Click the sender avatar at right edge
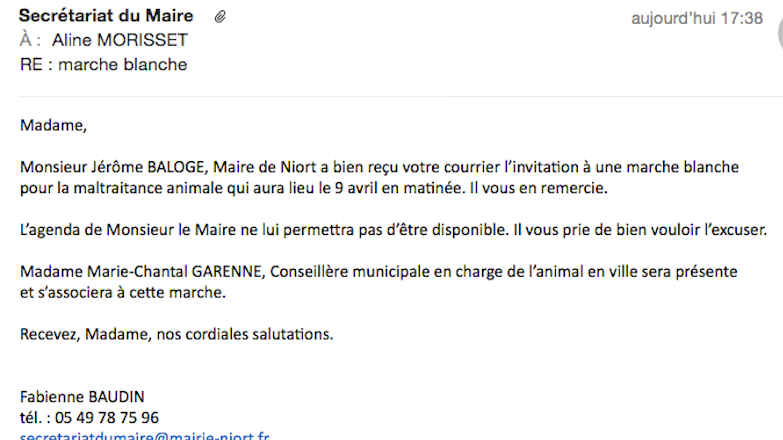This screenshot has width=783, height=440. [780, 31]
